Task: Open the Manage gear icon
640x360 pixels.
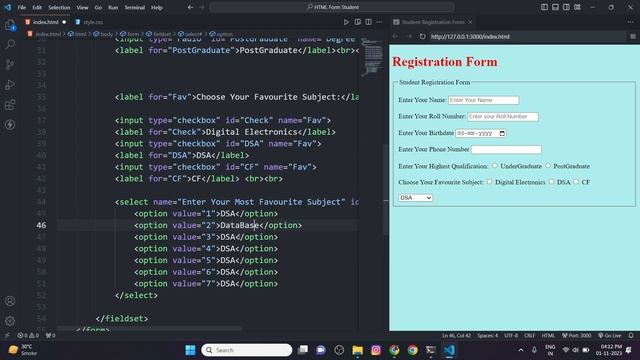Action: point(10,321)
